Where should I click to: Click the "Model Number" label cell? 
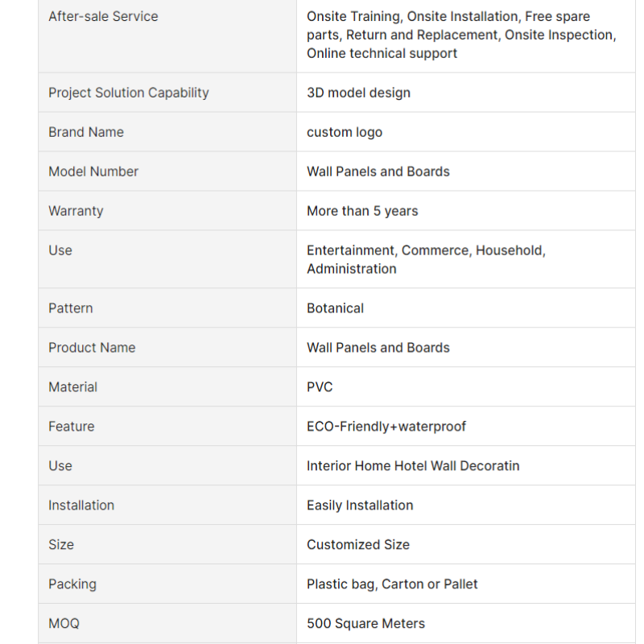pyautogui.click(x=93, y=171)
